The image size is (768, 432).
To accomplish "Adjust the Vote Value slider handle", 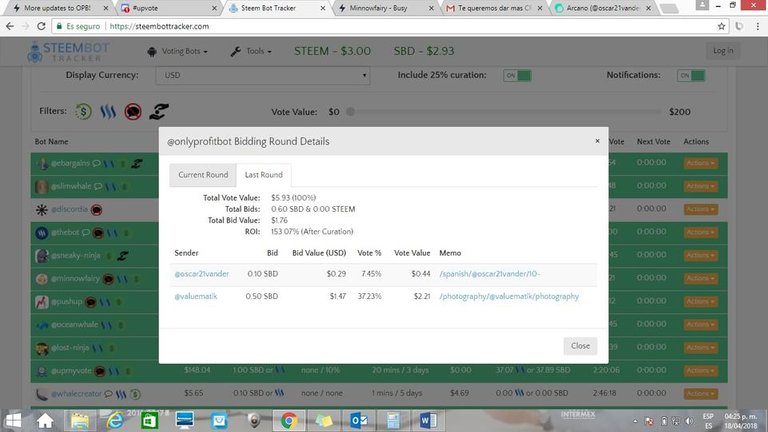I will (x=350, y=112).
